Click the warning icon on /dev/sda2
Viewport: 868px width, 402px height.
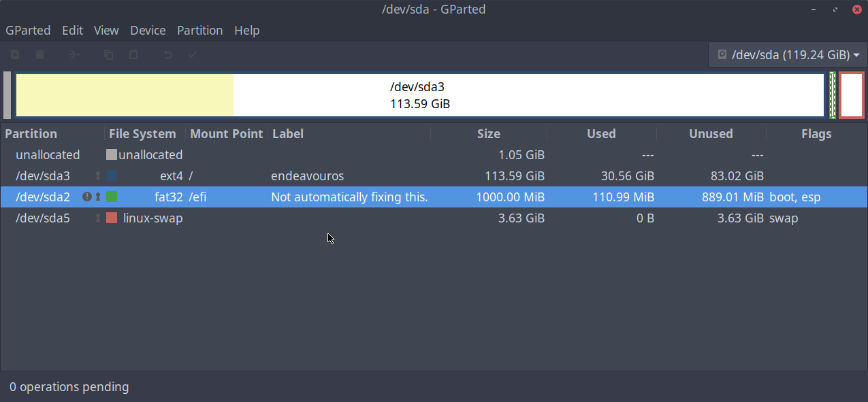click(x=86, y=197)
